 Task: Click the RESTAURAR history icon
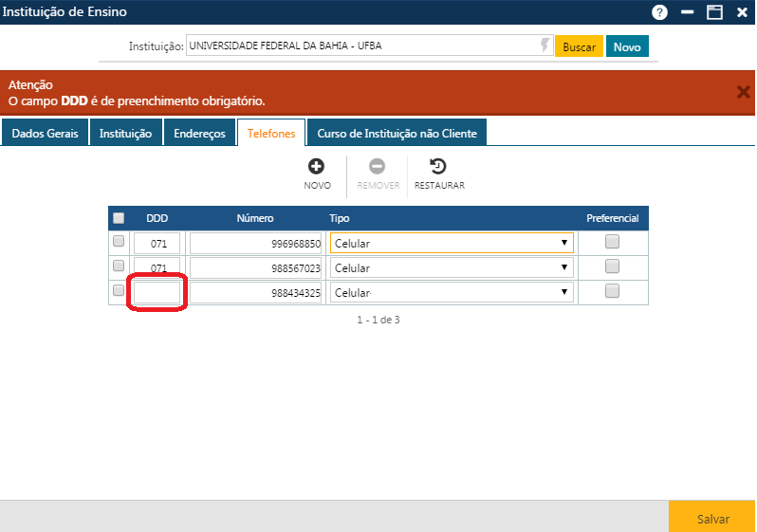[438, 166]
